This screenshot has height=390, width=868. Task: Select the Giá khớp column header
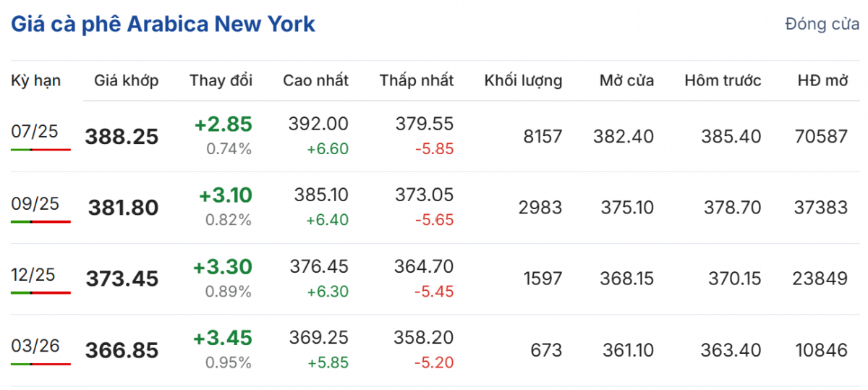click(126, 80)
